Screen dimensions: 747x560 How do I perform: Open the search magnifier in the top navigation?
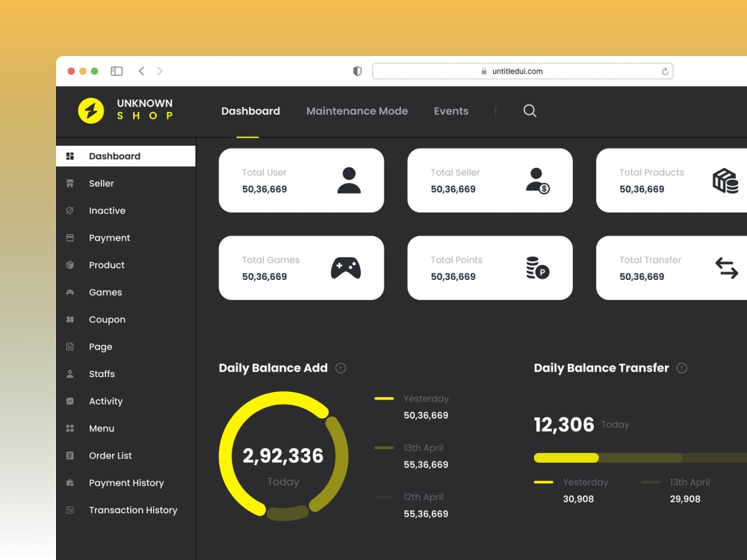pos(530,111)
